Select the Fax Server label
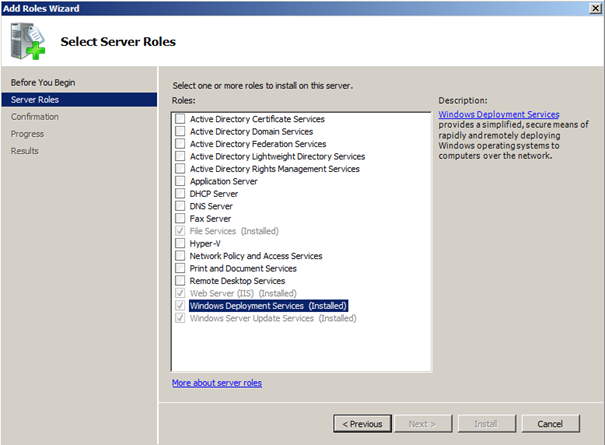This screenshot has width=605, height=445. point(210,218)
